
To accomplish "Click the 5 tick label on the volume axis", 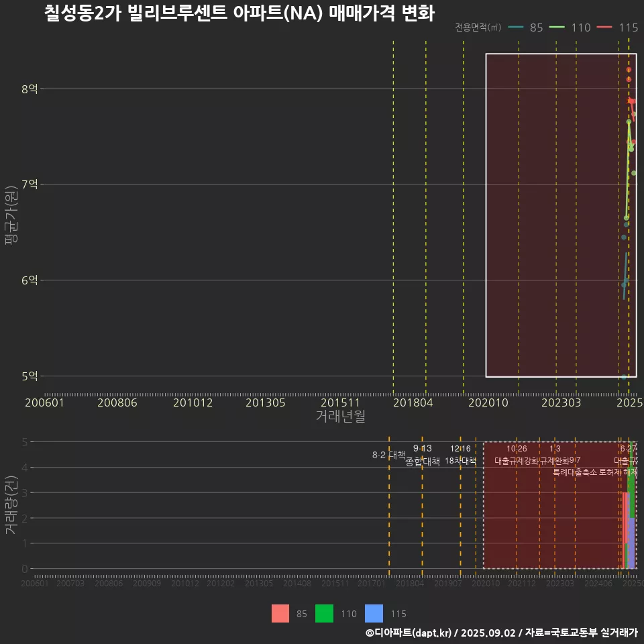I will click(x=25, y=442).
